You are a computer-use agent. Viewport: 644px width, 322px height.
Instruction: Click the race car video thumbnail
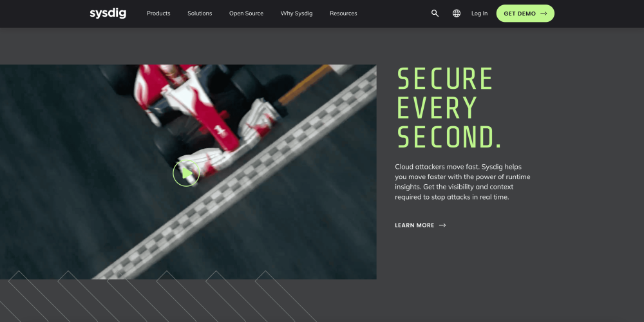click(x=188, y=172)
